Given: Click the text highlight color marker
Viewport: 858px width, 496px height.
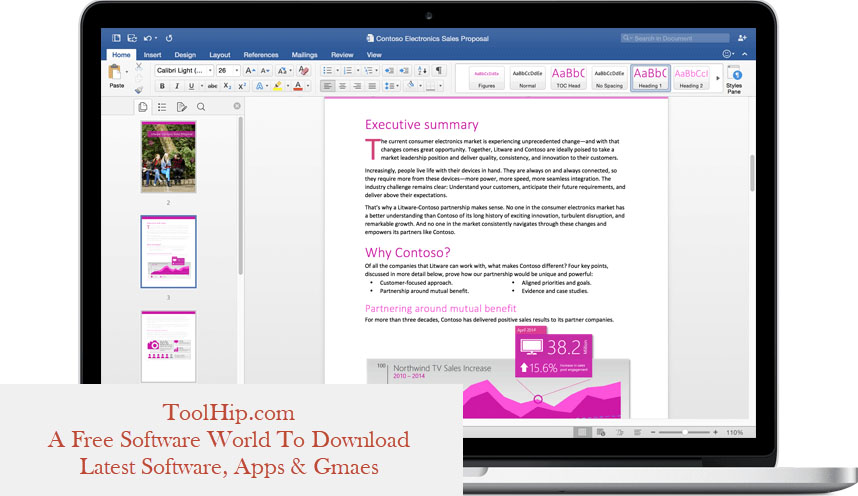Looking at the screenshot, I should click(x=278, y=86).
